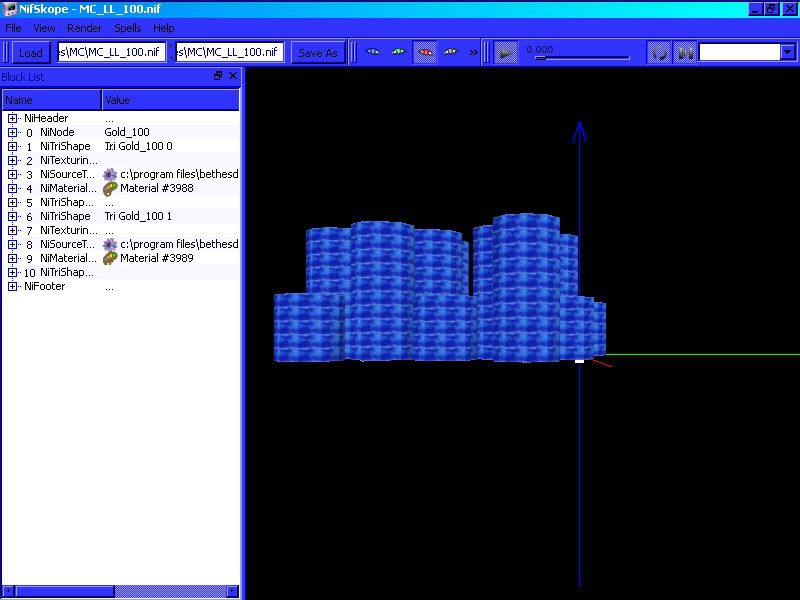
Task: Open the View menu
Action: pyautogui.click(x=44, y=28)
